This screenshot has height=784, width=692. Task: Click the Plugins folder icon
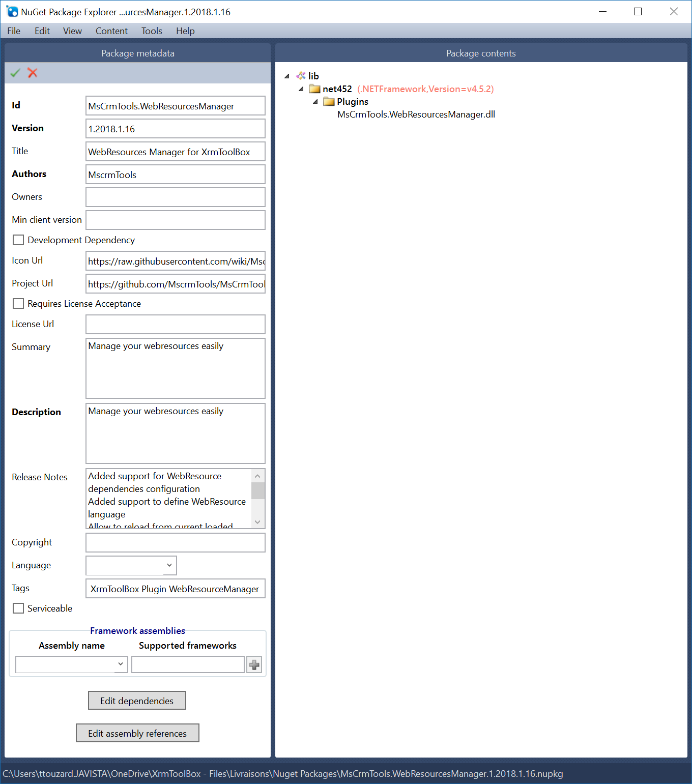(329, 102)
